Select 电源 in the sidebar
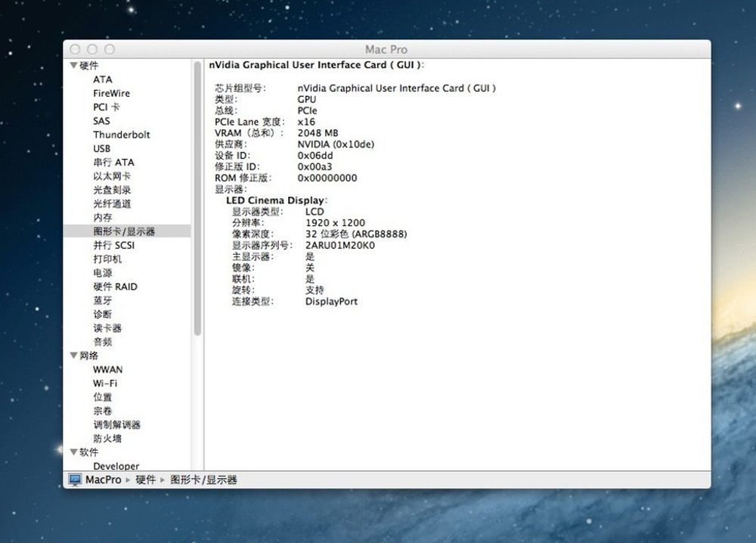Screen dimensions: 756x543 click(103, 273)
